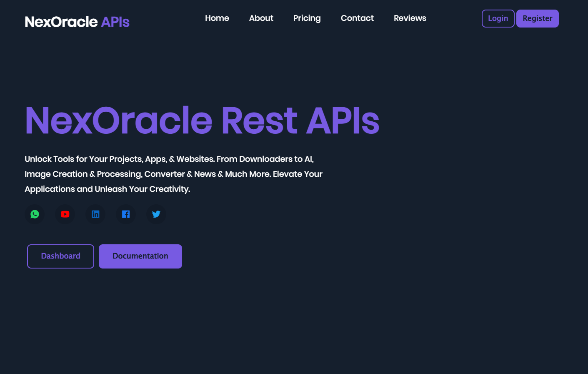
Task: Open the About nav item
Action: (x=261, y=18)
